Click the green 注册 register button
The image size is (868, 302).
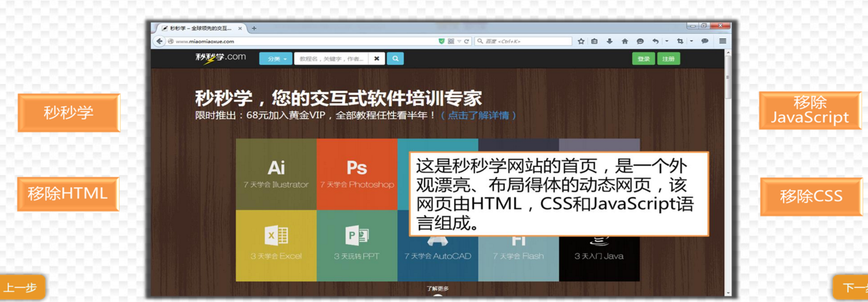668,59
